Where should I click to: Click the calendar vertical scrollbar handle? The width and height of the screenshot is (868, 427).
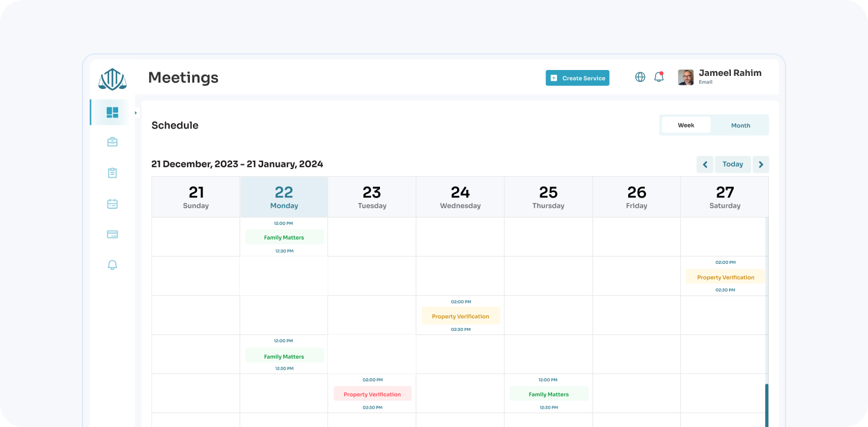point(766,403)
